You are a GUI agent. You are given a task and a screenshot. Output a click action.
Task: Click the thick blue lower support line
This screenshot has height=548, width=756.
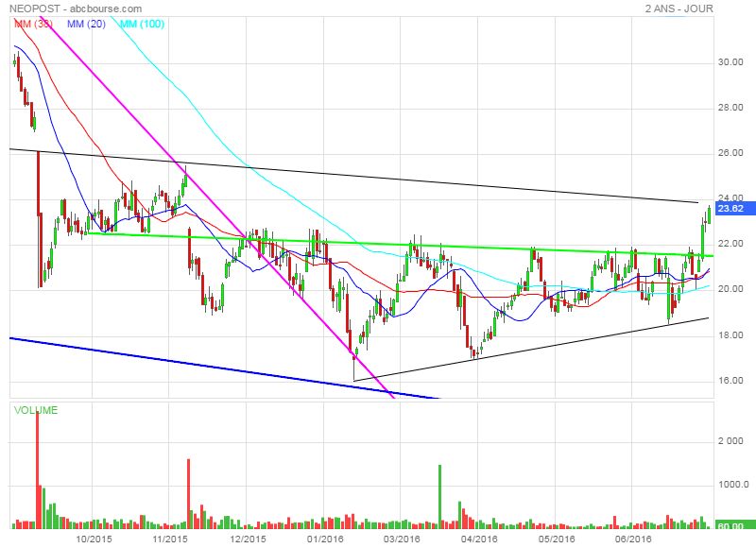189,364
